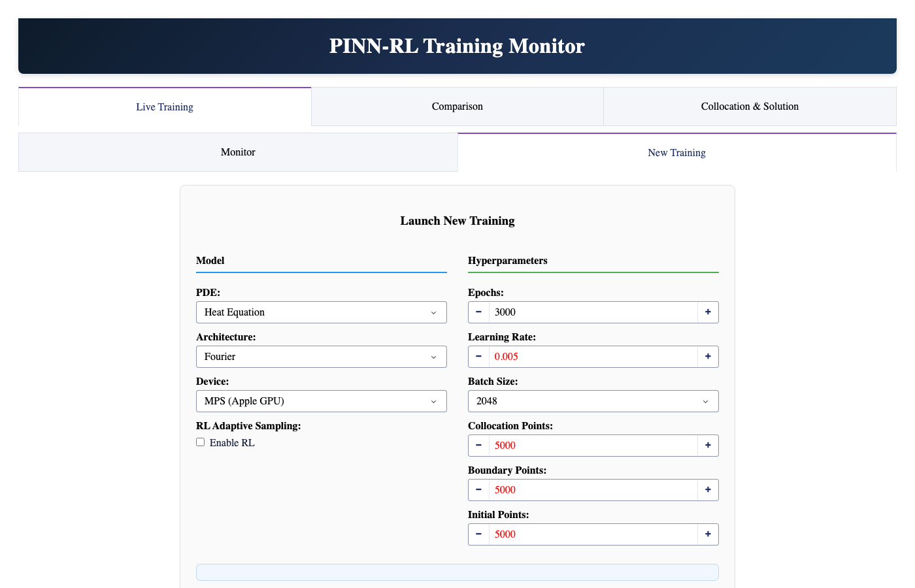
Task: Increase the Learning Rate with plus
Action: point(708,357)
